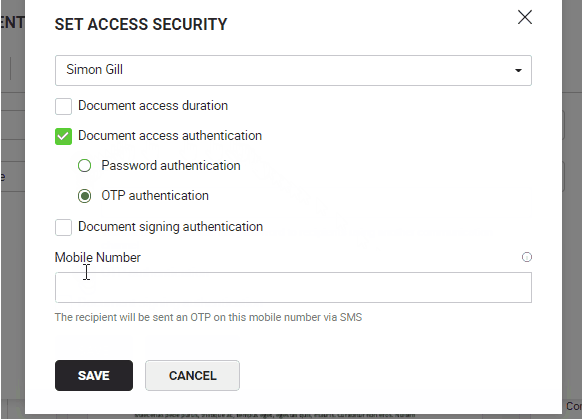582x419 pixels.
Task: Open the Simon Gill recipient selector
Action: pos(293,71)
